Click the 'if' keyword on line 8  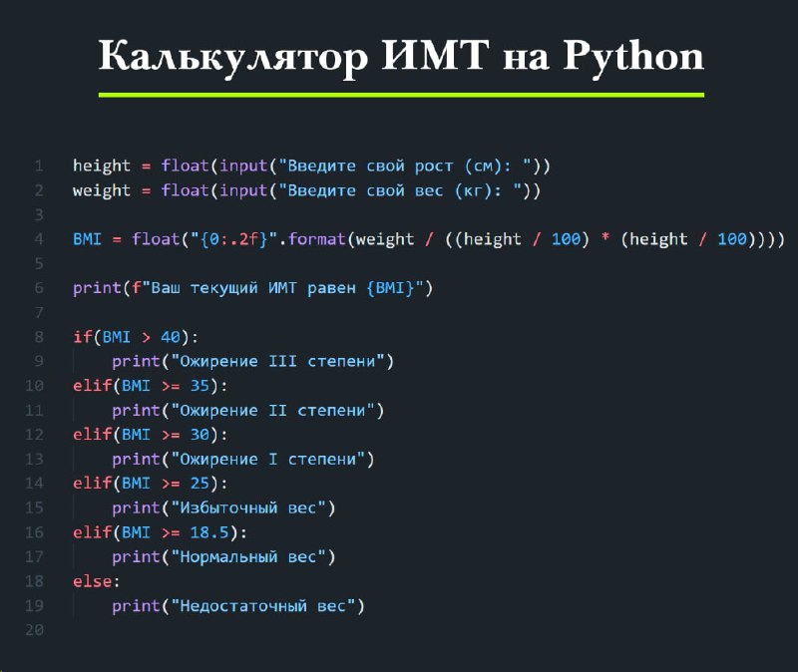click(83, 337)
